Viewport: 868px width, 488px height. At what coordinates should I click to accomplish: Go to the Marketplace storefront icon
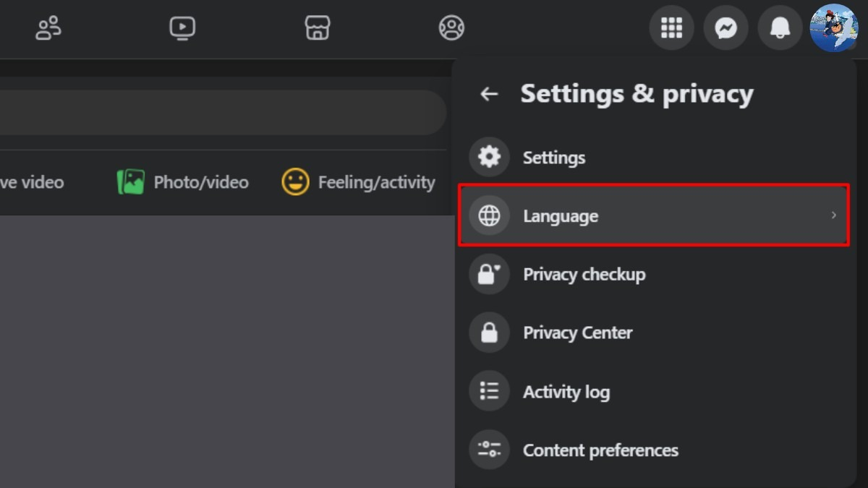click(x=318, y=28)
